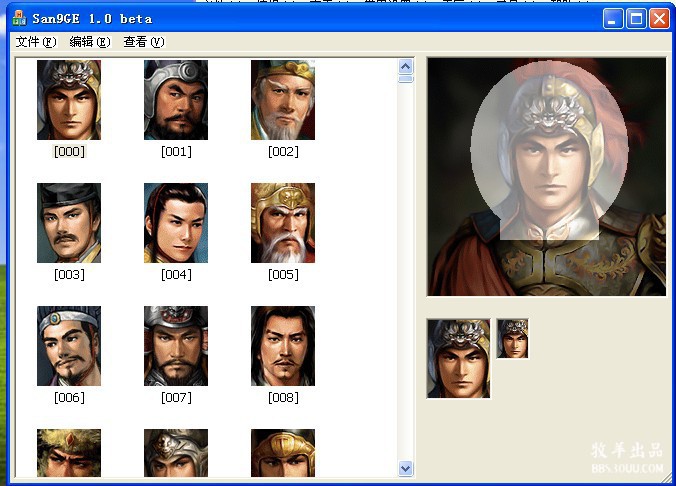This screenshot has height=486, width=676.
Task: Click the [005] label text
Action: coord(283,275)
